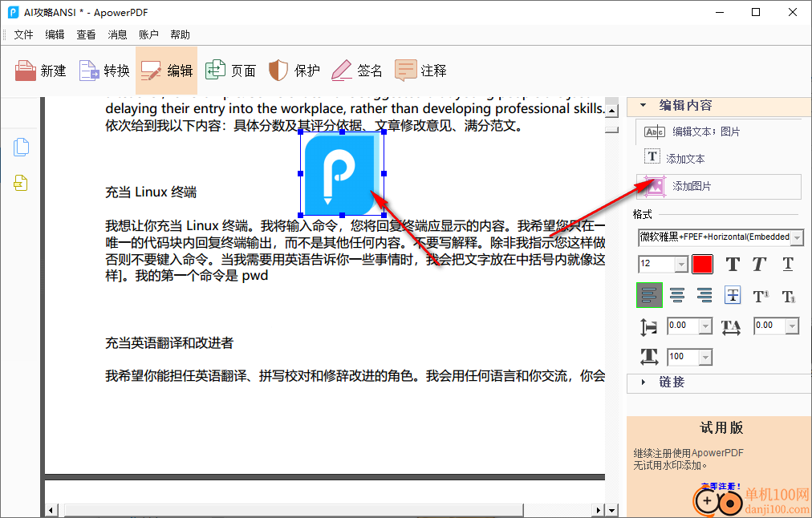Toggle bold text formatting

click(x=733, y=265)
